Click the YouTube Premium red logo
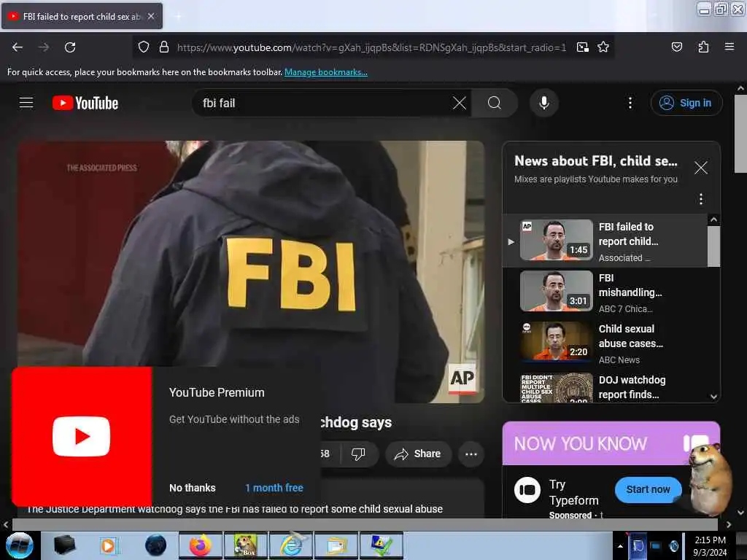 click(x=82, y=437)
